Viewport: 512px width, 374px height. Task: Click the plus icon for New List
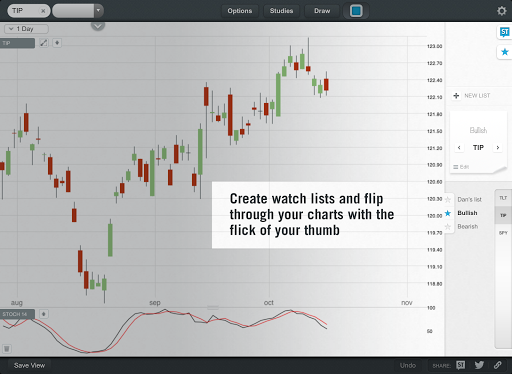[x=456, y=96]
